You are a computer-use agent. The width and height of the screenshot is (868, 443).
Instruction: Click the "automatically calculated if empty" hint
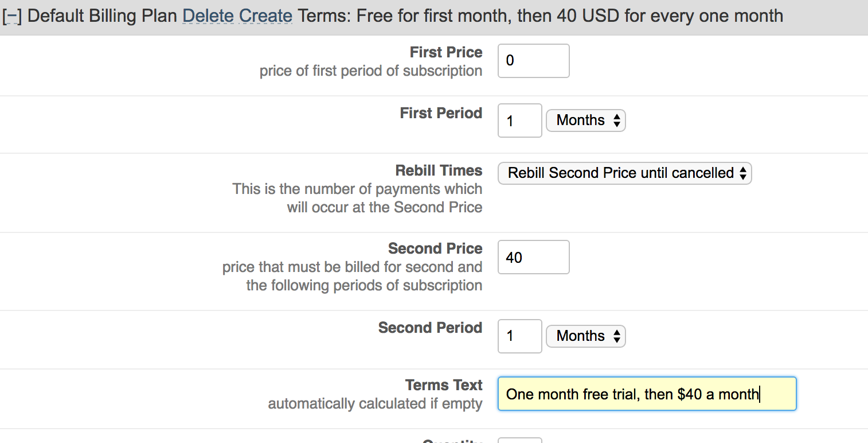pos(375,404)
